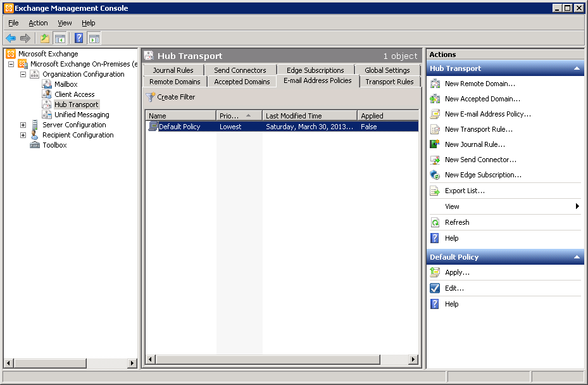The image size is (588, 385).
Task: Sort by the Name column header
Action: pyautogui.click(x=181, y=116)
